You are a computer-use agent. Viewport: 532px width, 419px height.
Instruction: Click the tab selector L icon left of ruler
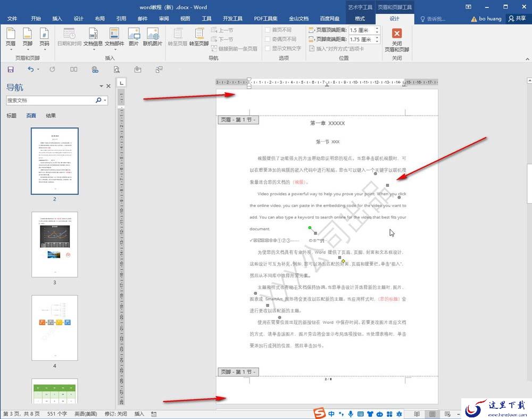pos(121,83)
